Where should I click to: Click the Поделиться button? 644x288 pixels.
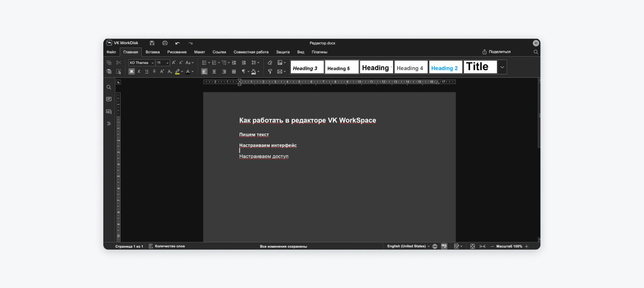point(496,52)
